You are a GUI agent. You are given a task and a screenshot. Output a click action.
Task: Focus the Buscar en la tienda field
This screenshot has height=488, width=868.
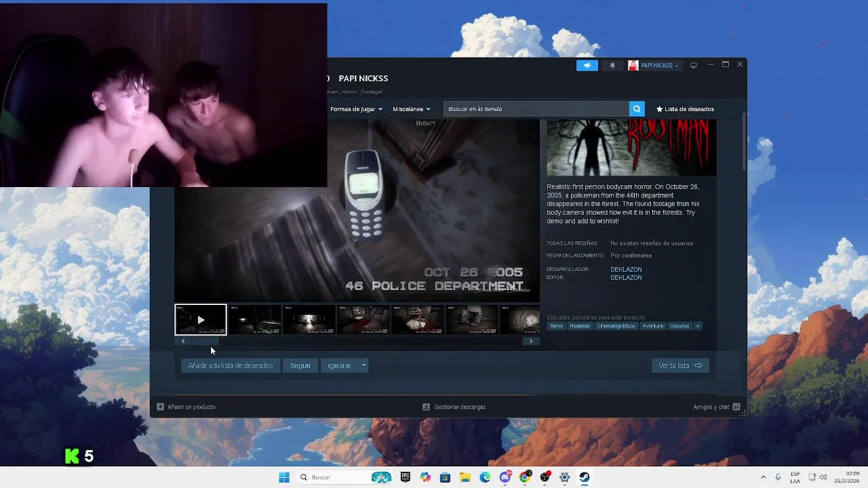tap(536, 109)
